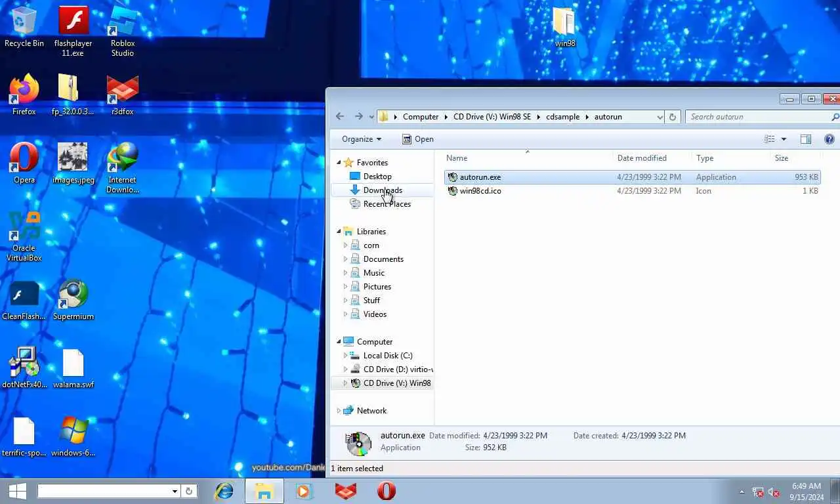Screen dimensions: 840x504
Task: Select the terrific-spo file icon
Action: (24, 436)
